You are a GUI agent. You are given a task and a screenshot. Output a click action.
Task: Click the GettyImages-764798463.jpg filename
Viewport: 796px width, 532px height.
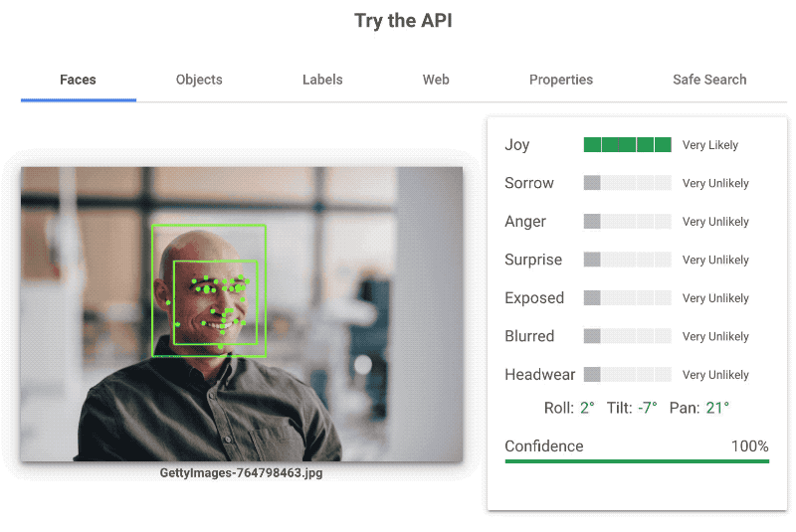pos(241,472)
